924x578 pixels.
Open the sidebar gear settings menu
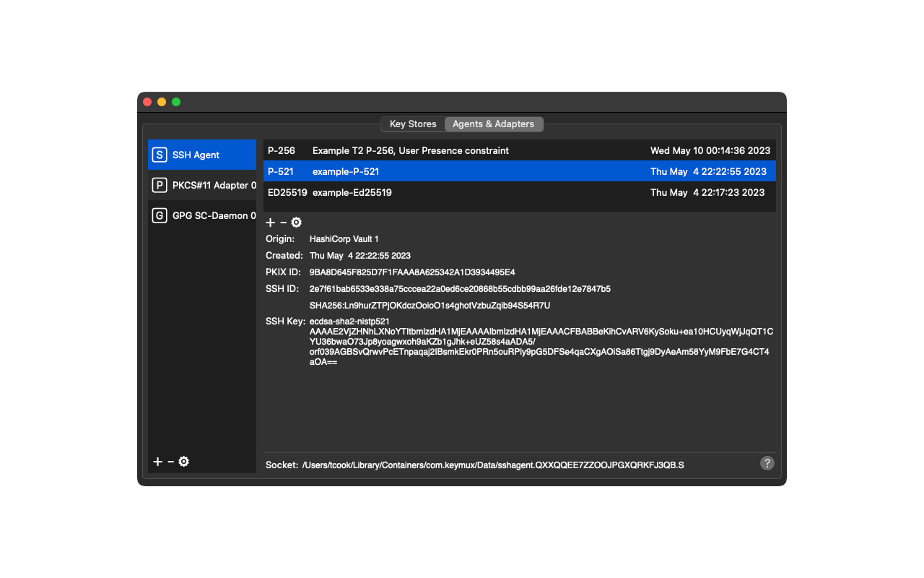coord(183,461)
